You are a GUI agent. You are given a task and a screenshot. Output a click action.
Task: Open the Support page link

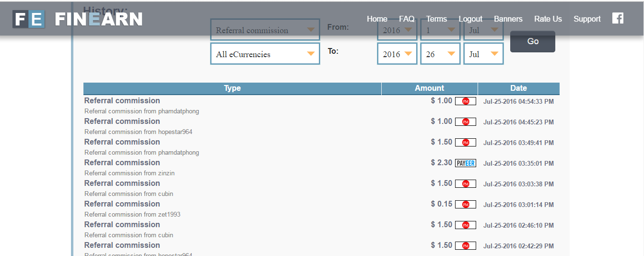click(587, 19)
